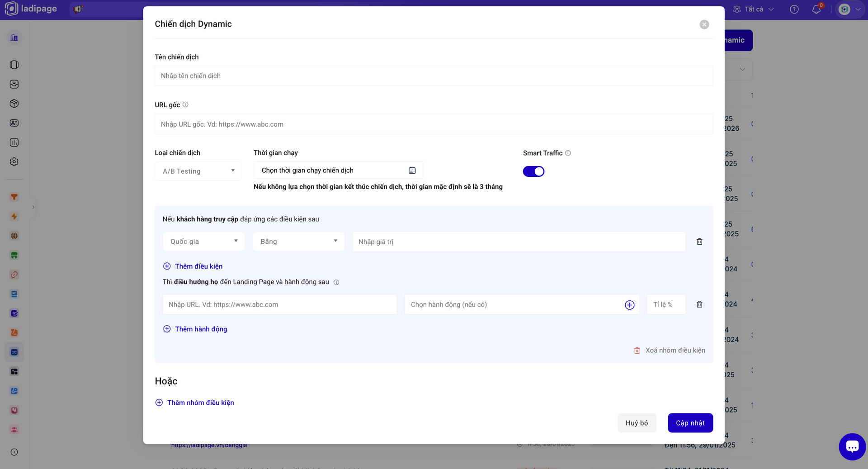Delete the condition row with trash icon
The image size is (868, 469).
pos(699,242)
